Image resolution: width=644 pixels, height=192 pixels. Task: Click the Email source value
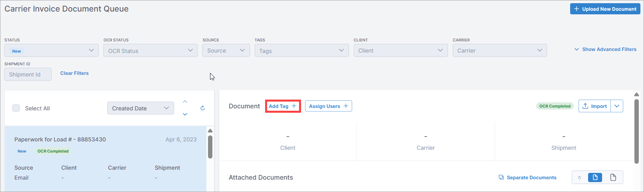point(22,178)
